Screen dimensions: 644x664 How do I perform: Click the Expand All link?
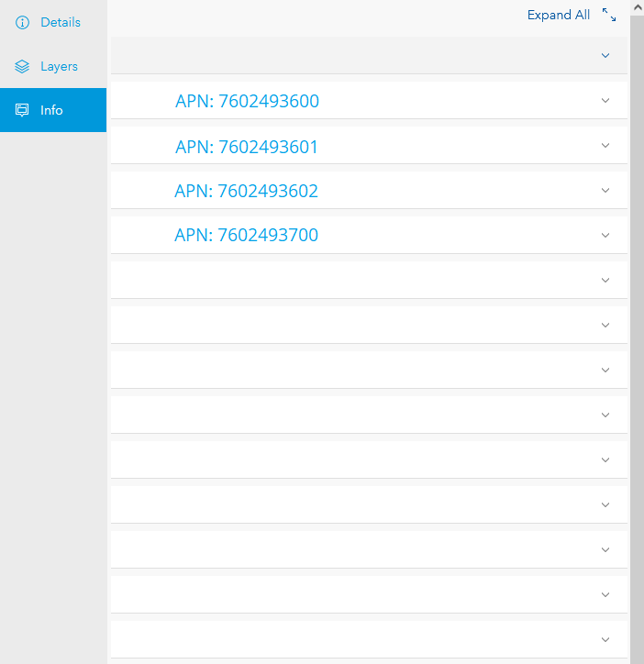[559, 15]
